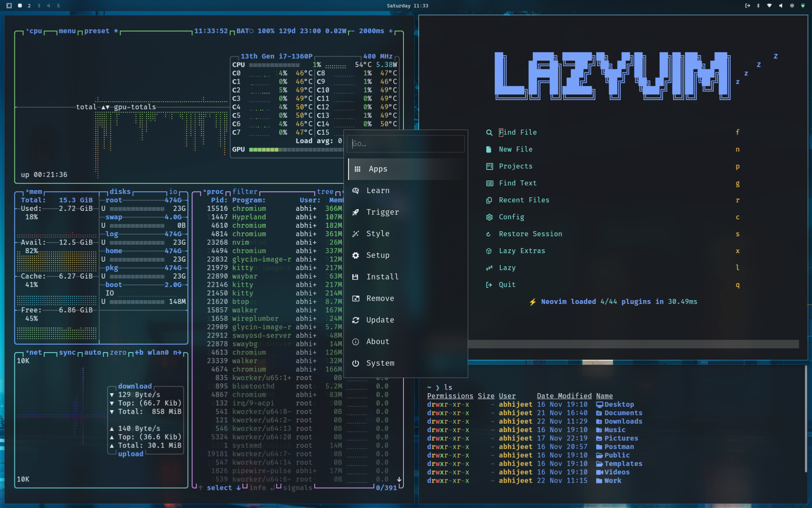Click the New File document icon
Image resolution: width=812 pixels, height=508 pixels.
tap(489, 149)
